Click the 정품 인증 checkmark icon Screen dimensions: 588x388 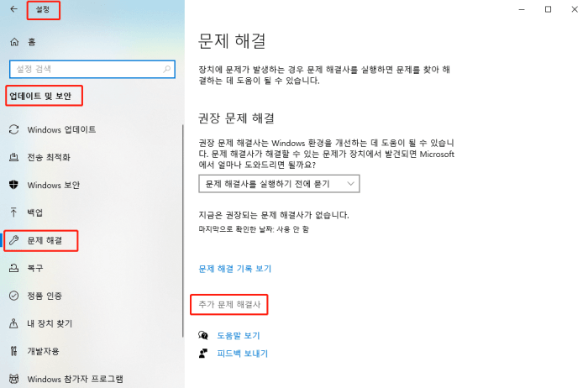(13, 296)
